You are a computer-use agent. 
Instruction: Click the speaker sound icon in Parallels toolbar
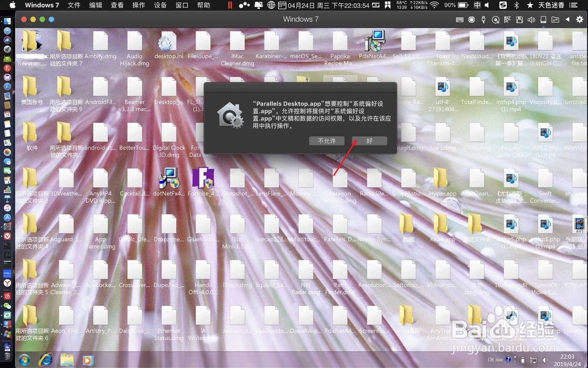pyautogui.click(x=532, y=19)
